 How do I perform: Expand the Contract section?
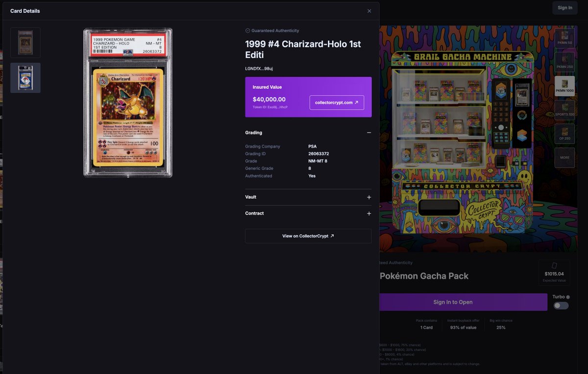pos(369,213)
